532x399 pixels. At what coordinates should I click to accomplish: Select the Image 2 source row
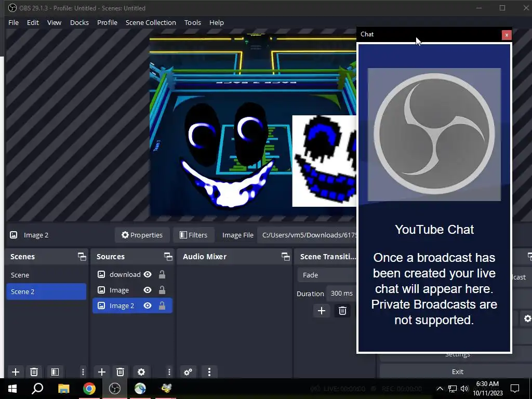(132, 305)
